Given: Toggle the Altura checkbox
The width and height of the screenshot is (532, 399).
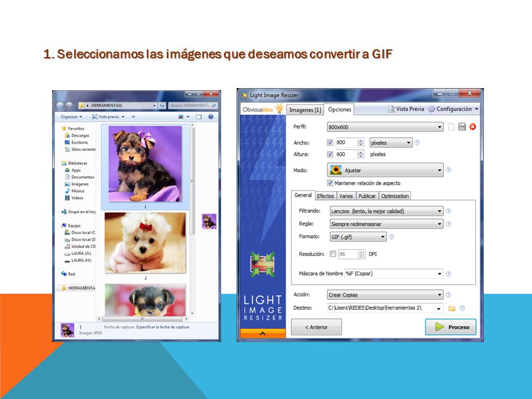Looking at the screenshot, I should pyautogui.click(x=330, y=155).
